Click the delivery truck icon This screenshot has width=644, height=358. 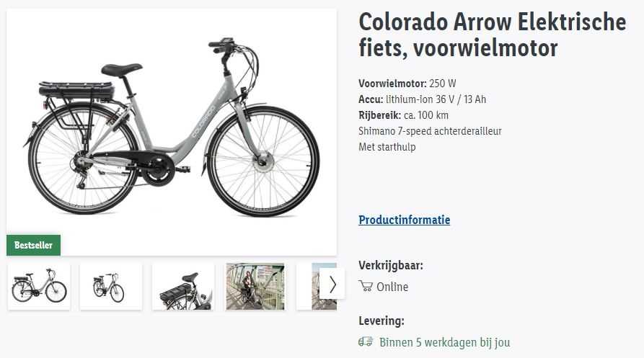(x=366, y=341)
